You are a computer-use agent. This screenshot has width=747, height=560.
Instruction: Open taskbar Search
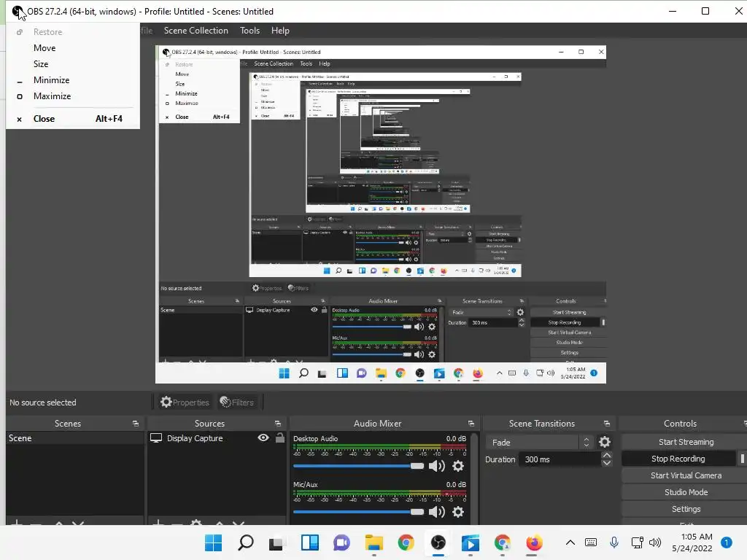coord(246,542)
